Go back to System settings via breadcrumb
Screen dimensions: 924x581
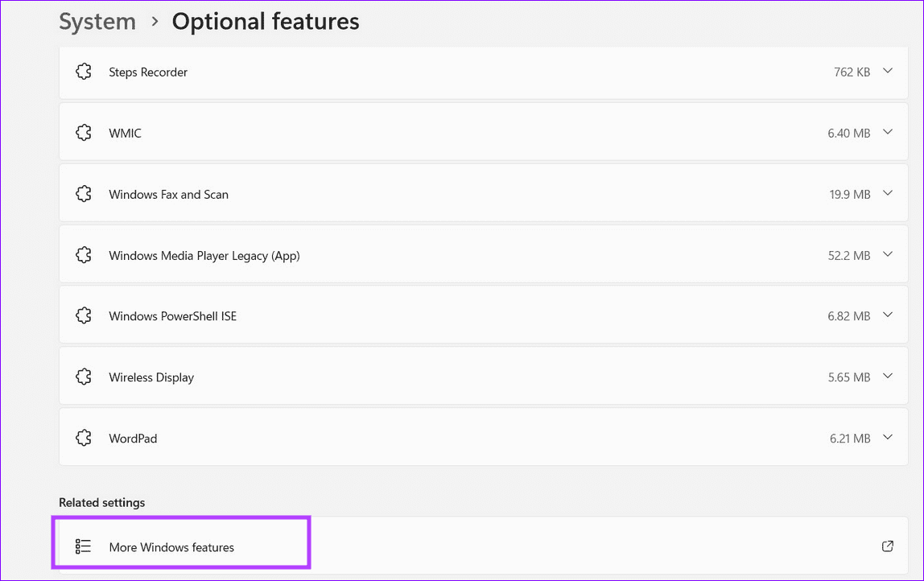97,22
